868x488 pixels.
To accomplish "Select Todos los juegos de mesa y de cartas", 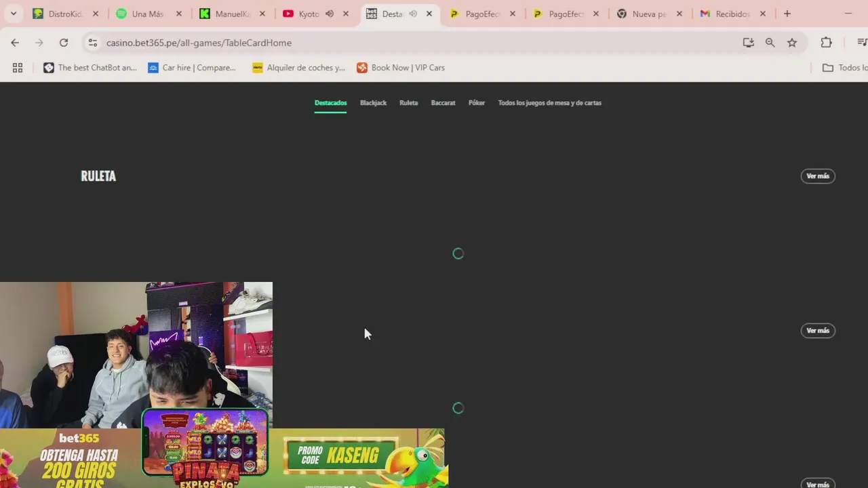I will (x=549, y=103).
